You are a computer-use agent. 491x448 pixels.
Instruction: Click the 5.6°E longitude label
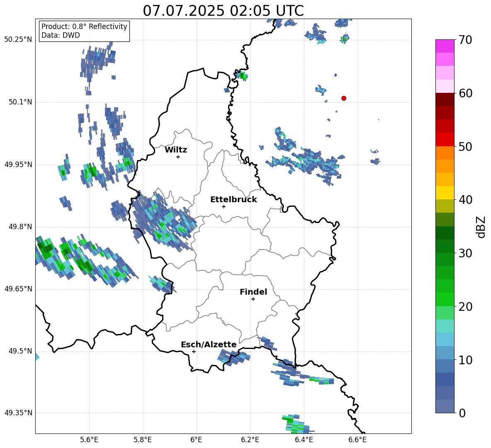pos(89,440)
